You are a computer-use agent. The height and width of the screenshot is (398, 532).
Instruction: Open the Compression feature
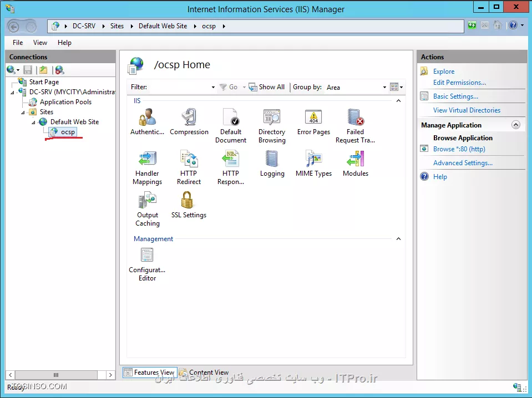tap(189, 122)
